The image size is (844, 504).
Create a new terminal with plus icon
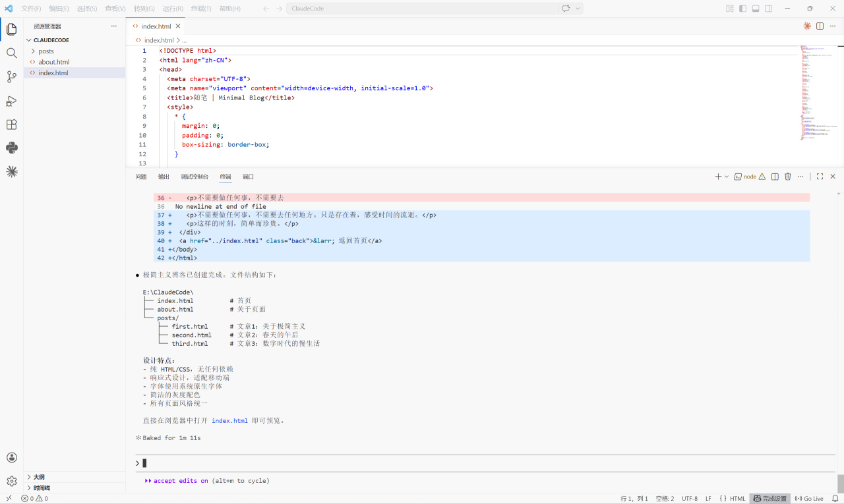718,177
